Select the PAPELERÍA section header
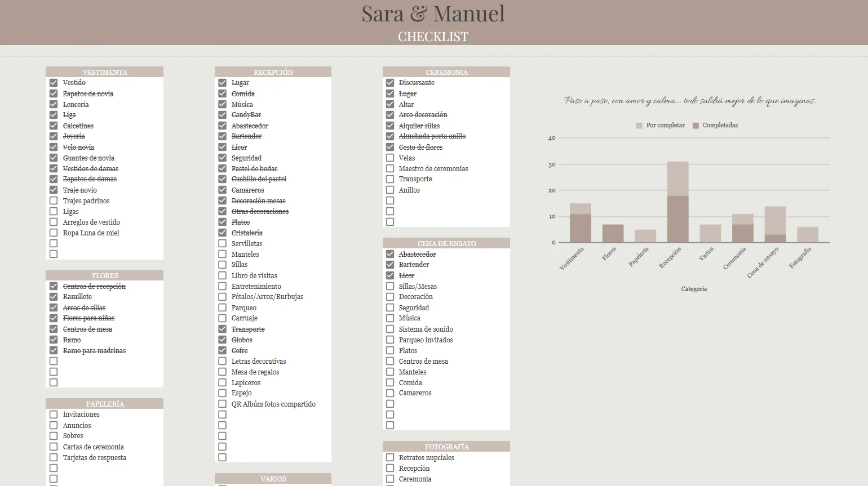Screen dimensions: 868x486 point(104,404)
